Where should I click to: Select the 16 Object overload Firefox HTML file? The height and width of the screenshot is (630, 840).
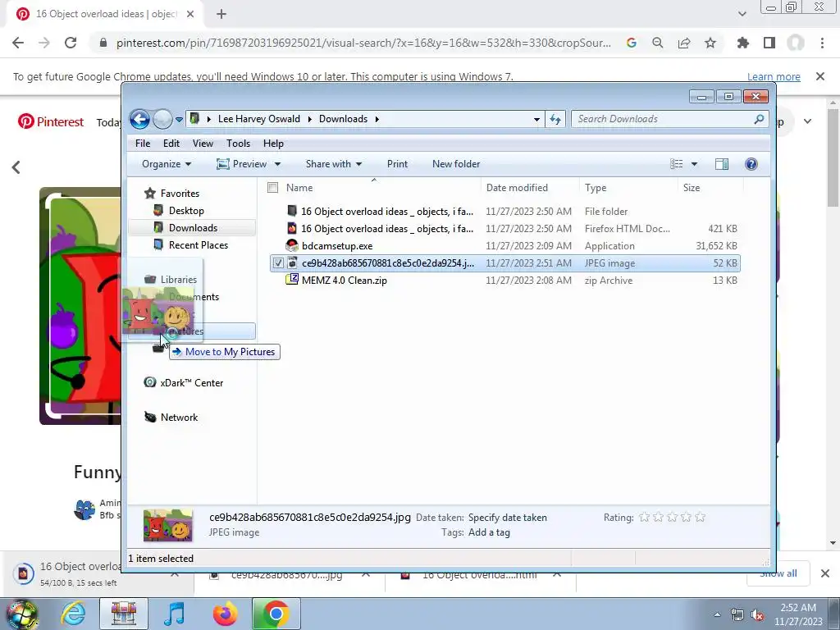[504, 229]
